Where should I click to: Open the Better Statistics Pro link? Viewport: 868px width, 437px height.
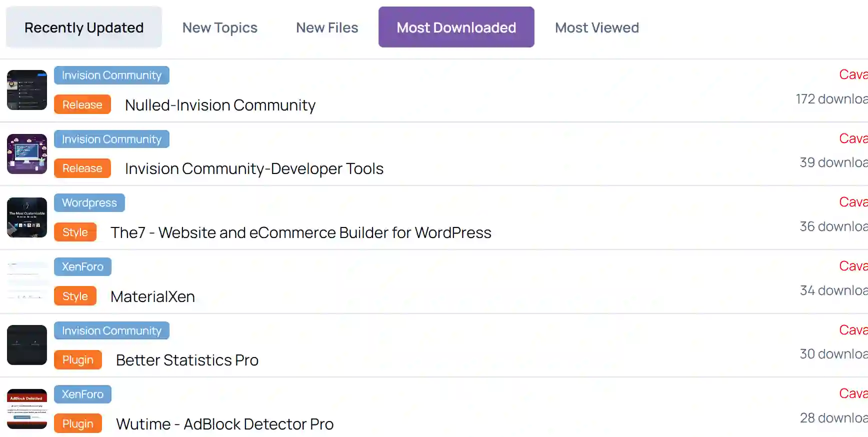click(x=187, y=360)
